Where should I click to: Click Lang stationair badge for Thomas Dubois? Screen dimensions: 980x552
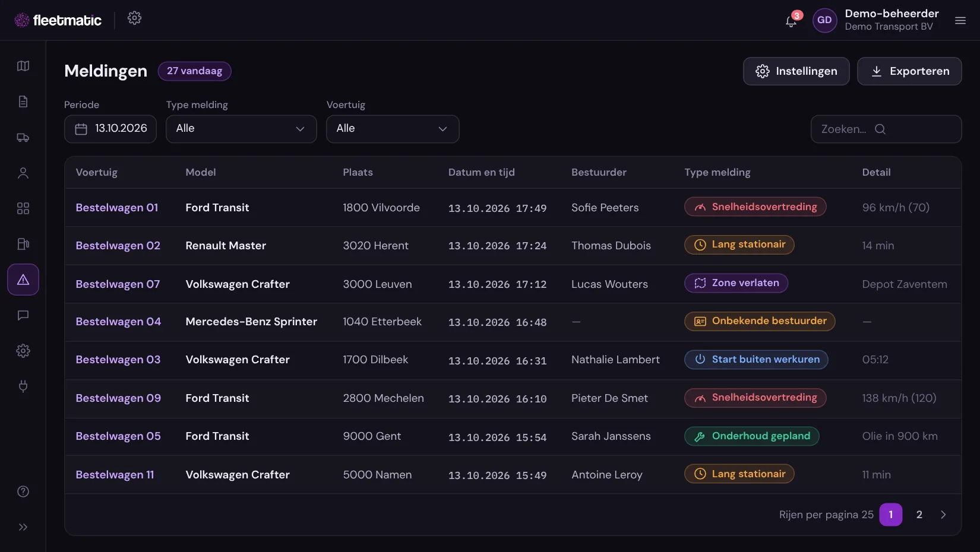[739, 245]
